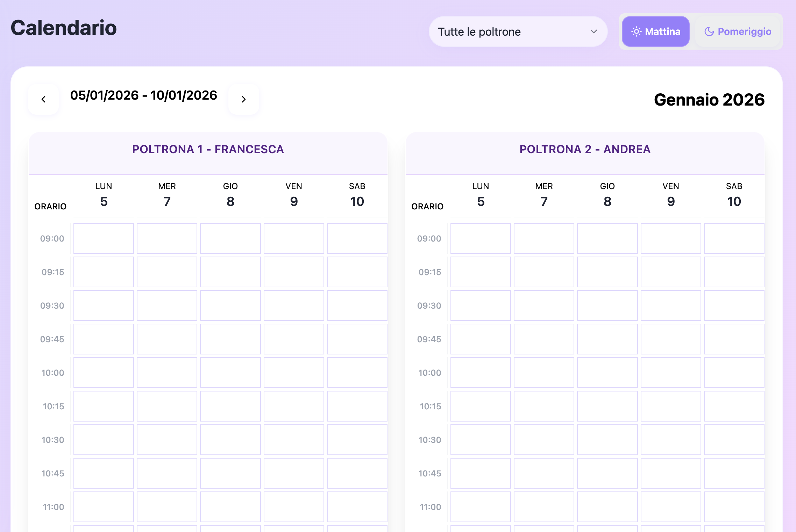
Task: Click the 11:00 time label on Francesca's grid
Action: point(53,507)
